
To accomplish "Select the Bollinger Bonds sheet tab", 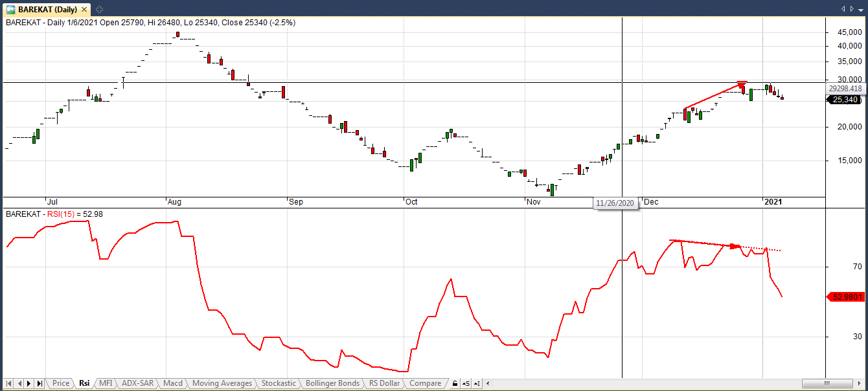I will (x=332, y=383).
